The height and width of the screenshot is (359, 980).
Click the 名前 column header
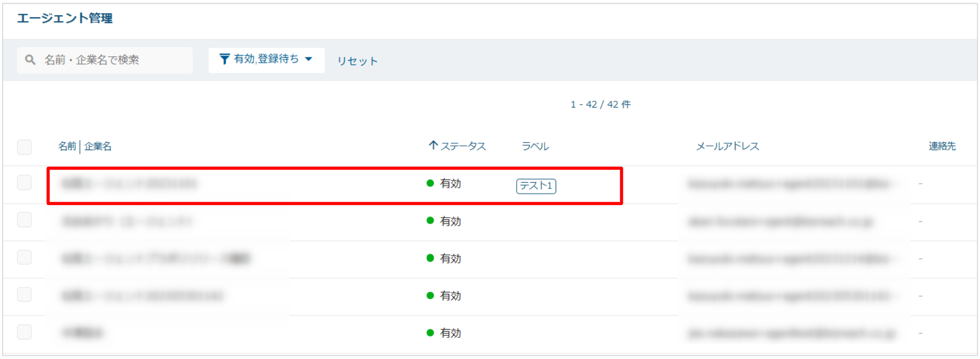pyautogui.click(x=67, y=146)
